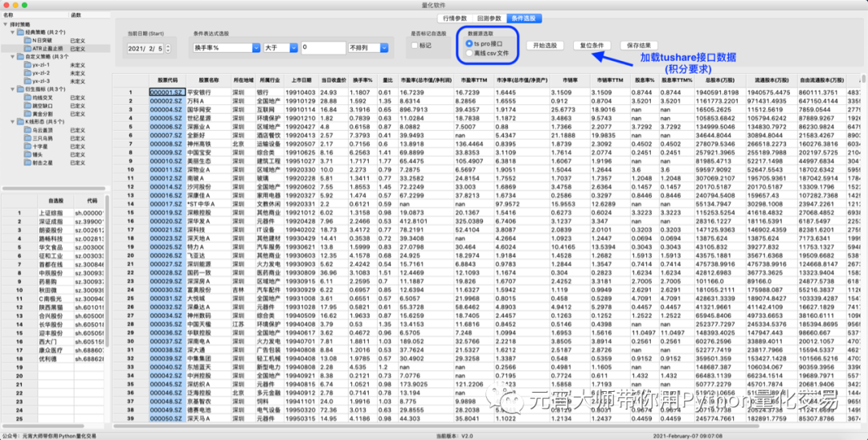Screen dimensions: 868x440
Task: Select 深证成指 in the watchlist
Action: 55,221
